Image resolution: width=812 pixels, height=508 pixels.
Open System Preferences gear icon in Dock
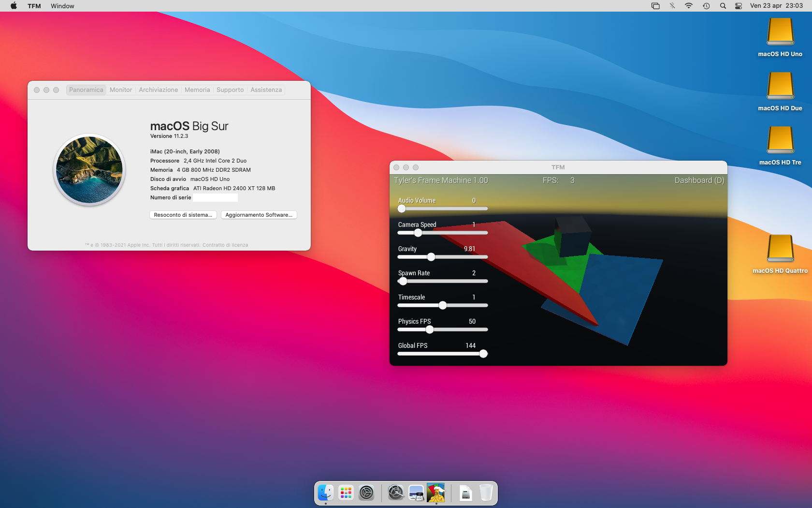click(x=366, y=493)
